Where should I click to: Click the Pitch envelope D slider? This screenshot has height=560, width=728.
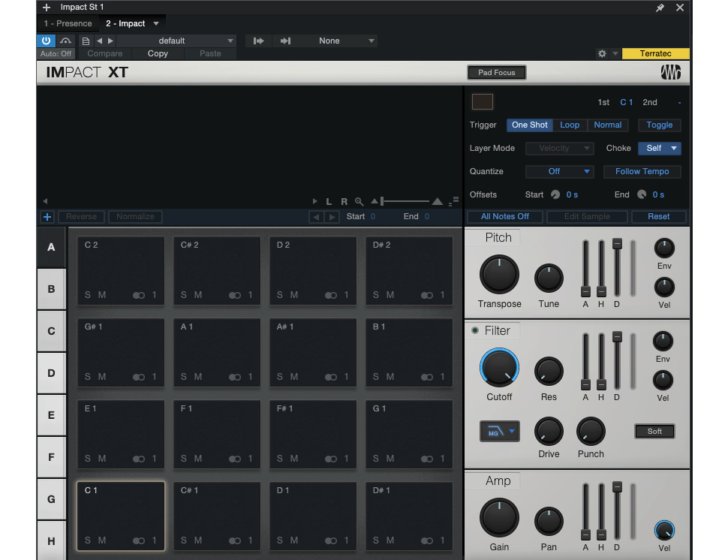617,268
